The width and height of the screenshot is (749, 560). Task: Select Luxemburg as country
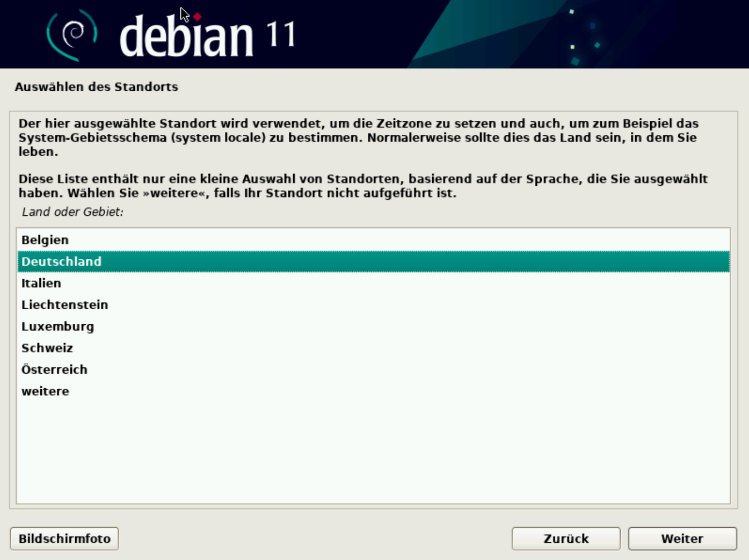point(373,326)
